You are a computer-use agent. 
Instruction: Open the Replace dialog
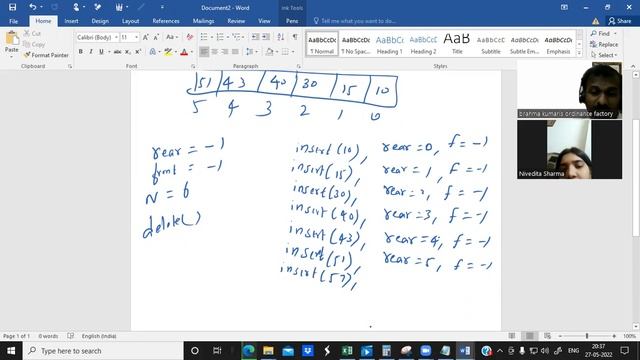[604, 44]
